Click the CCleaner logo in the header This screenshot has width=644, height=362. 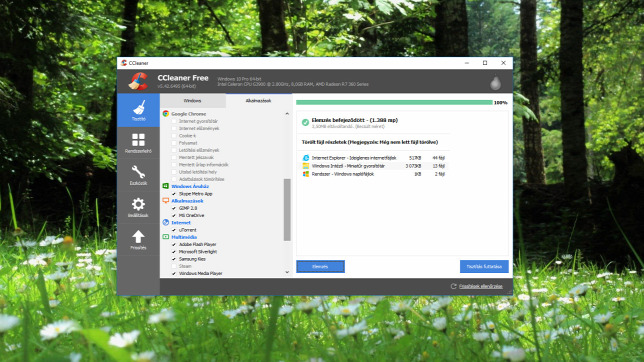[x=138, y=81]
